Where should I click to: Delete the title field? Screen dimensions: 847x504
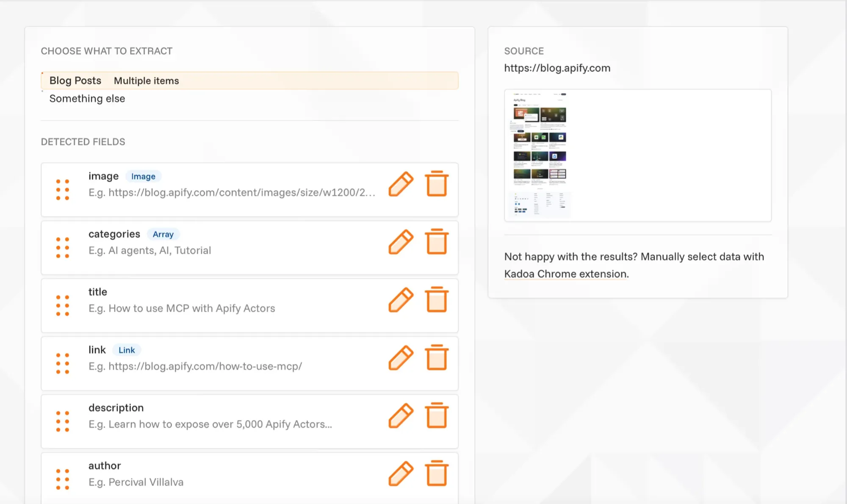pos(436,299)
